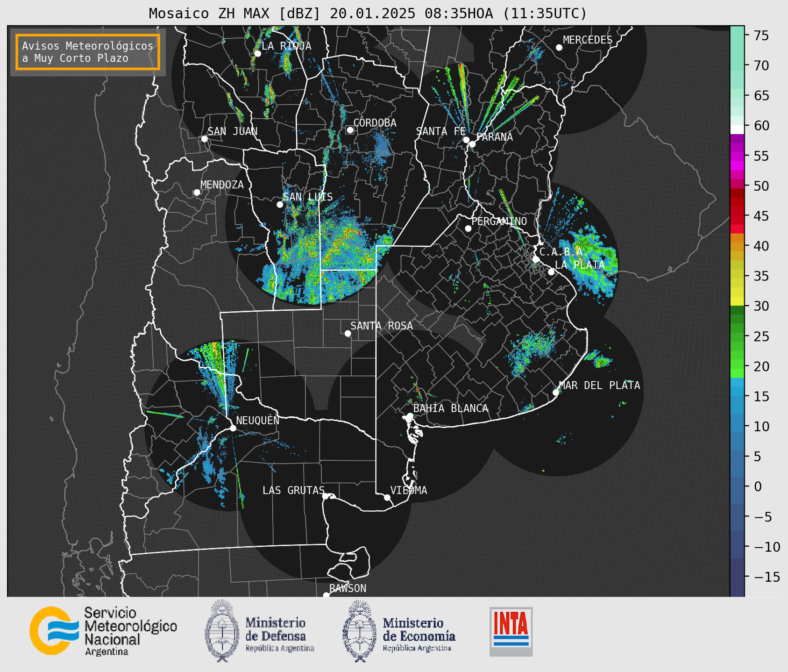This screenshot has height=672, width=788.
Task: Click the Servicio Meteorológico Nacional text
Action: [x=131, y=631]
